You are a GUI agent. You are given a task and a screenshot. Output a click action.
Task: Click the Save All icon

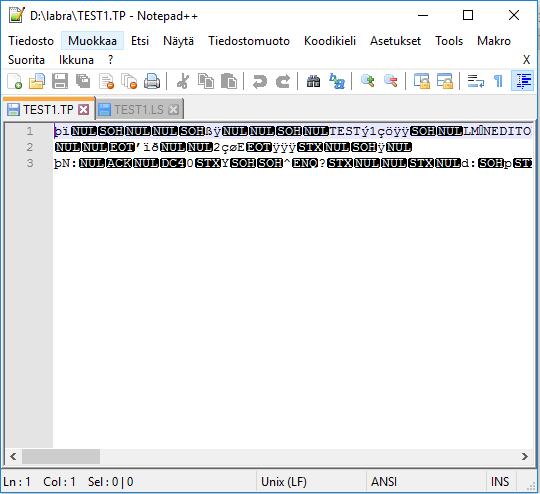pyautogui.click(x=83, y=81)
